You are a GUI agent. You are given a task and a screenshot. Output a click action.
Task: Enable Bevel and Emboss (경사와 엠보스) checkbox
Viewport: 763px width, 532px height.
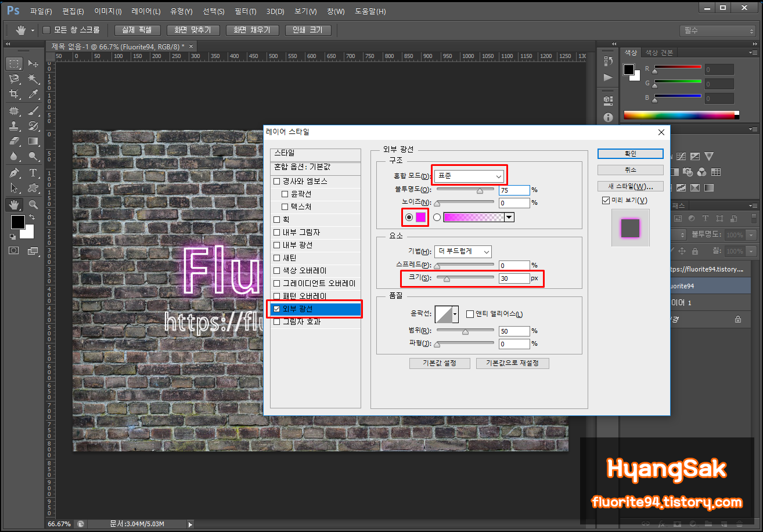277,182
